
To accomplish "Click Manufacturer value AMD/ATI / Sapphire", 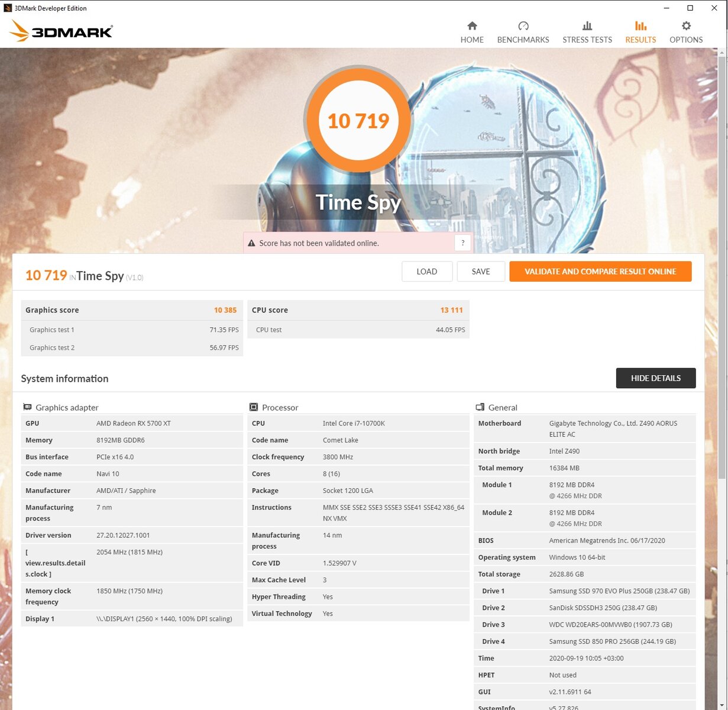I will (x=126, y=490).
